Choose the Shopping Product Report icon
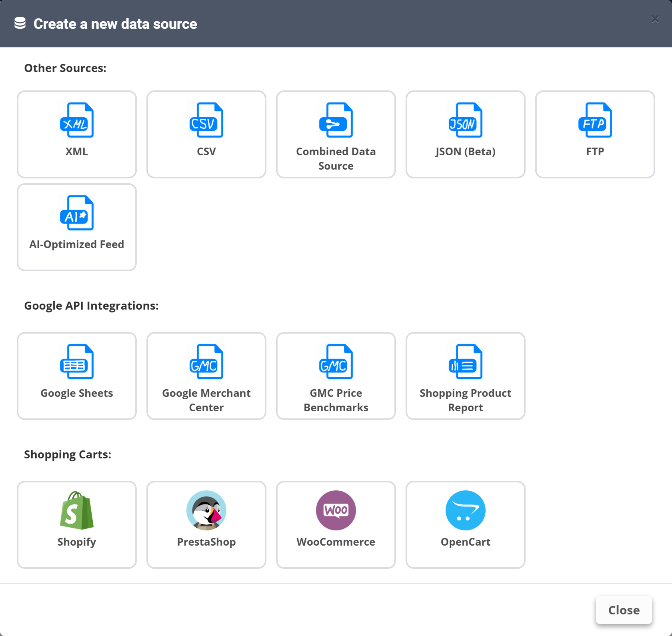Image resolution: width=672 pixels, height=636 pixels. pos(466,362)
